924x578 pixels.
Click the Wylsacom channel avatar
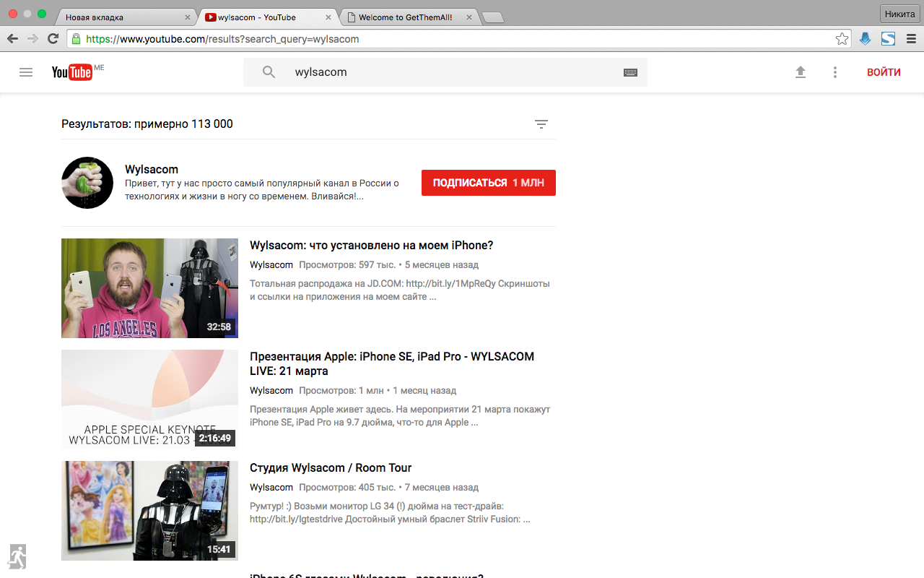(x=87, y=183)
